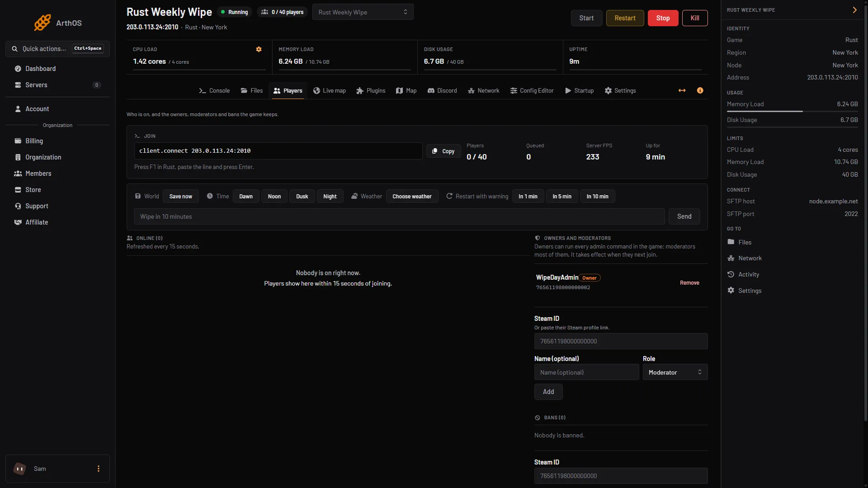Set time to Dusk

[302, 197]
